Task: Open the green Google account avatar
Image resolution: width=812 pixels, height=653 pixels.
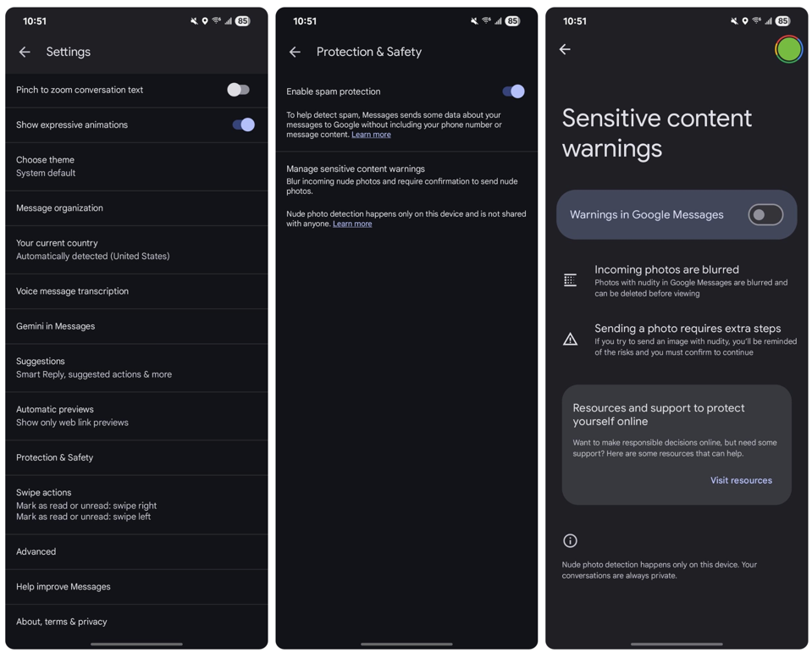Action: [788, 50]
